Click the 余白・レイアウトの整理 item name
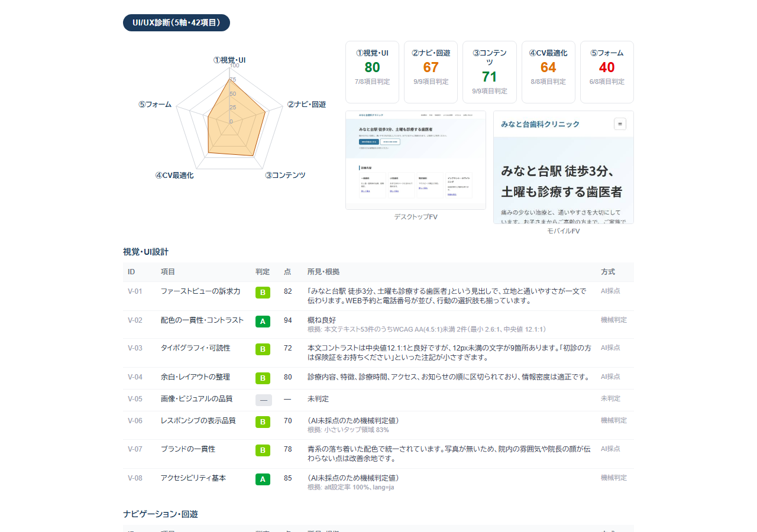 click(195, 377)
